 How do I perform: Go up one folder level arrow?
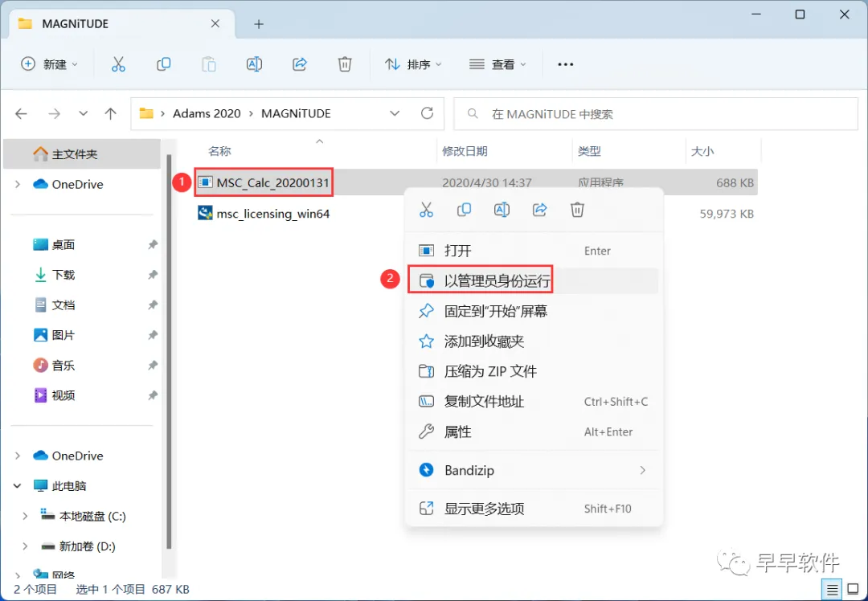pyautogui.click(x=111, y=114)
